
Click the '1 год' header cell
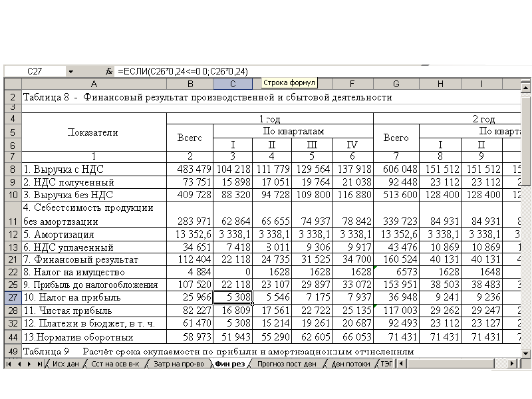click(x=270, y=119)
